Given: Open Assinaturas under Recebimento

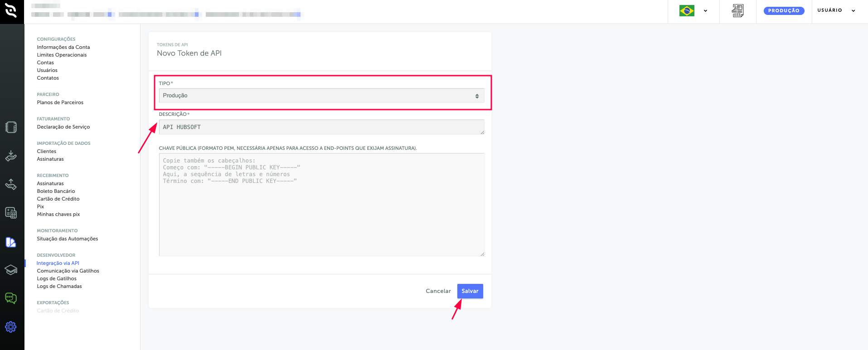Looking at the screenshot, I should [50, 183].
